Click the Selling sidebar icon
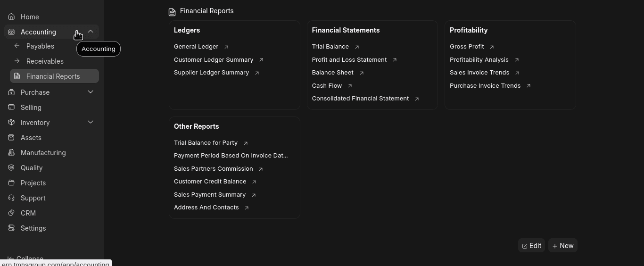 11,108
